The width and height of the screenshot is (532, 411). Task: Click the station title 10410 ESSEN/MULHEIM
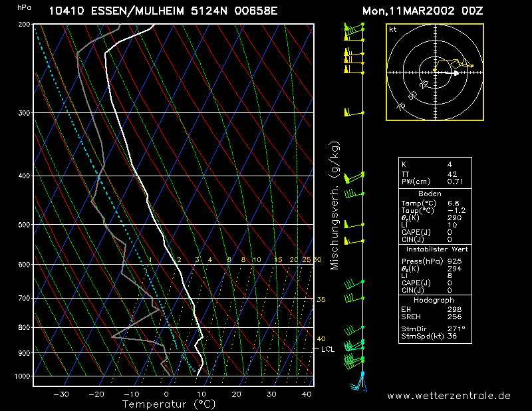tap(117, 11)
